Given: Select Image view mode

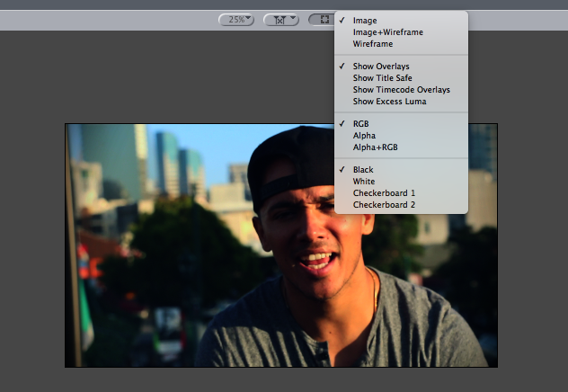Looking at the screenshot, I should coord(401,21).
